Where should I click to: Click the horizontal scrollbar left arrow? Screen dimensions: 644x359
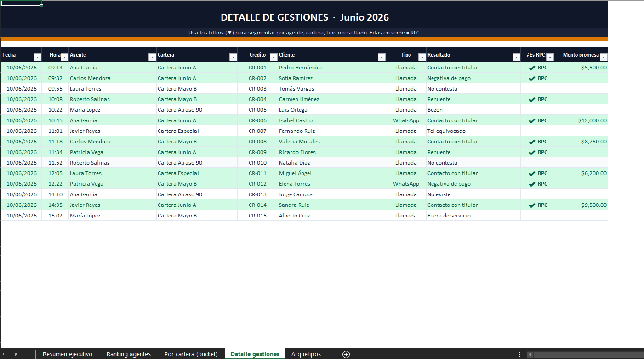[x=530, y=354]
